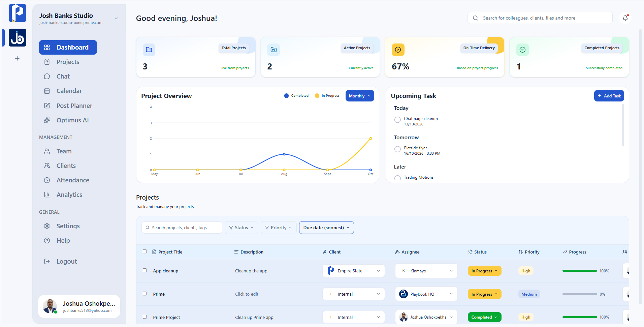Open the Due date (soonest) sort dropdown
644x327 pixels.
click(326, 228)
